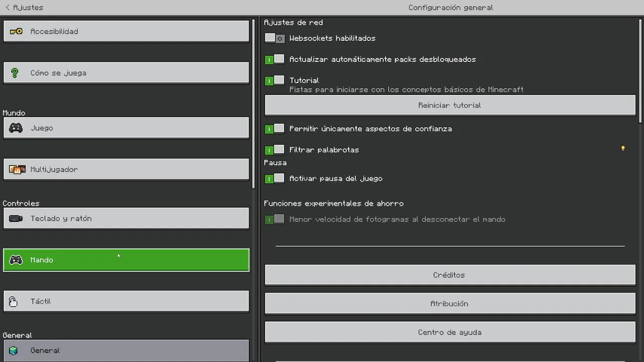Click the gamepad icon beside Juego

coord(16,128)
